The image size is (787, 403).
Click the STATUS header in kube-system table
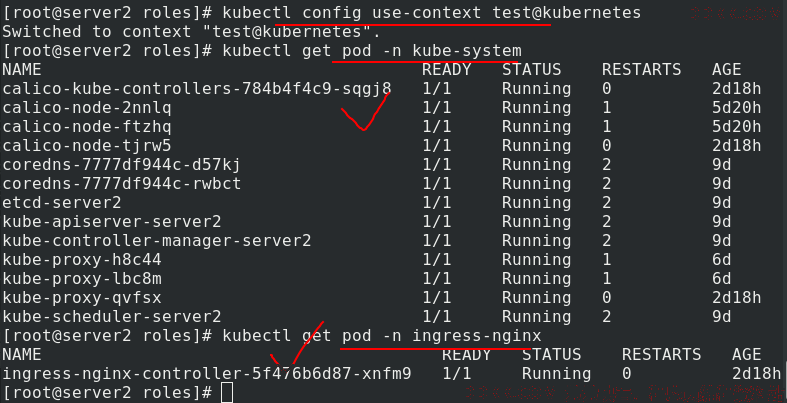click(x=532, y=69)
